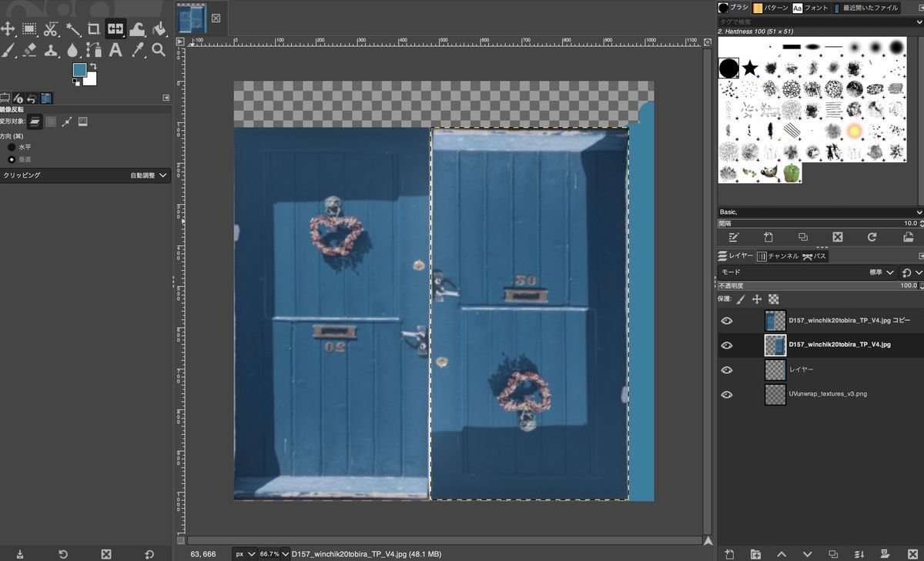Click Open brush as image icon
Image resolution: width=924 pixels, height=561 pixels.
pyautogui.click(x=909, y=237)
